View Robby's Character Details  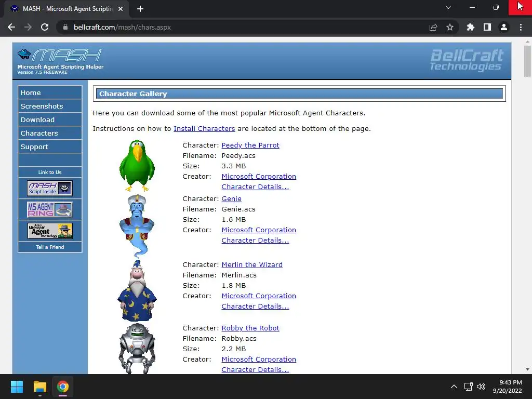point(255,370)
